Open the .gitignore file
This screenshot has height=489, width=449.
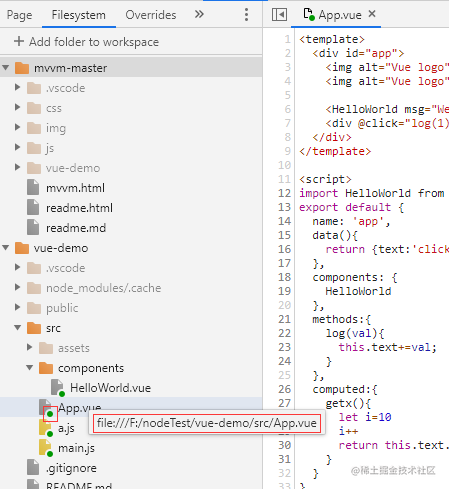click(x=71, y=468)
